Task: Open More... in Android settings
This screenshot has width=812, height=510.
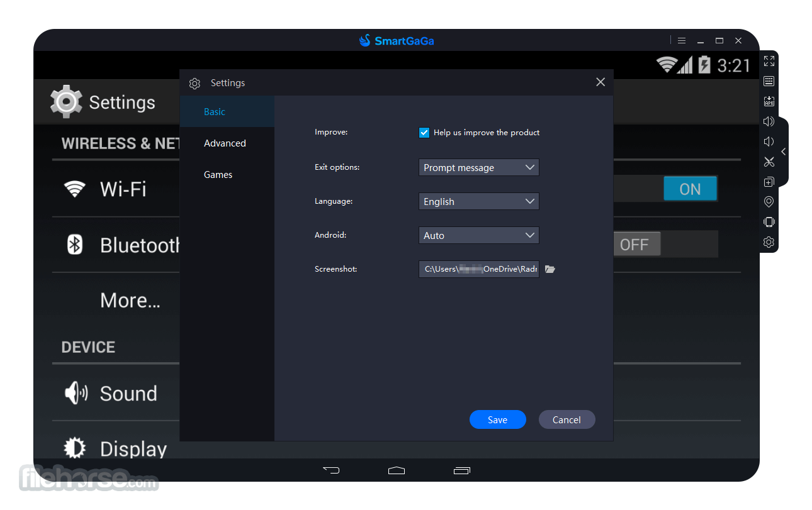Action: pyautogui.click(x=130, y=300)
